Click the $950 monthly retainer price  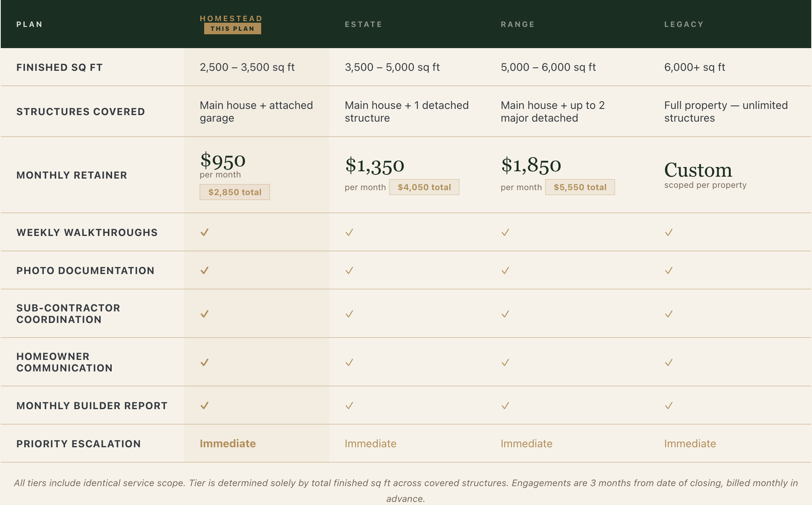[x=223, y=161]
